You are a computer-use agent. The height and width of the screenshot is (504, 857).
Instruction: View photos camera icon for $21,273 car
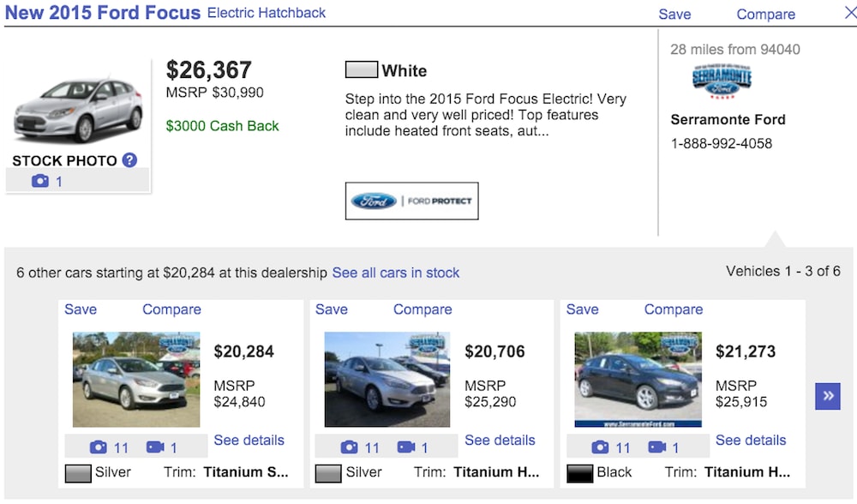pyautogui.click(x=600, y=447)
